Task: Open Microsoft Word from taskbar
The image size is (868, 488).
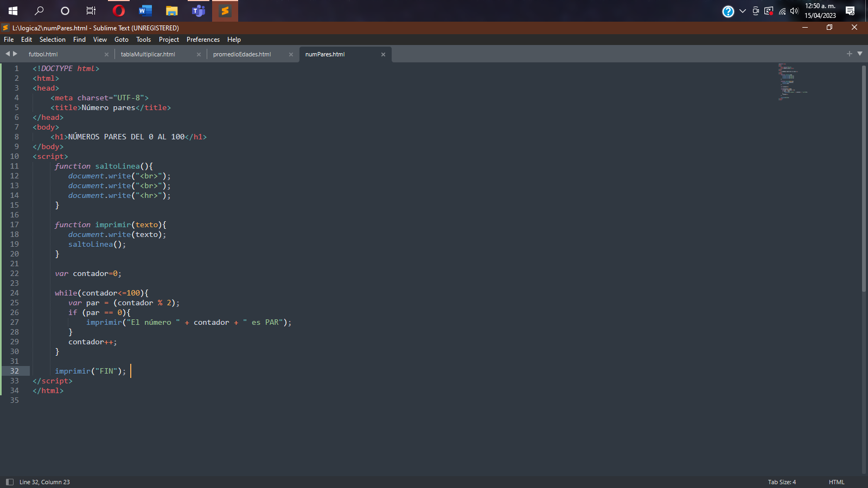Action: (145, 11)
